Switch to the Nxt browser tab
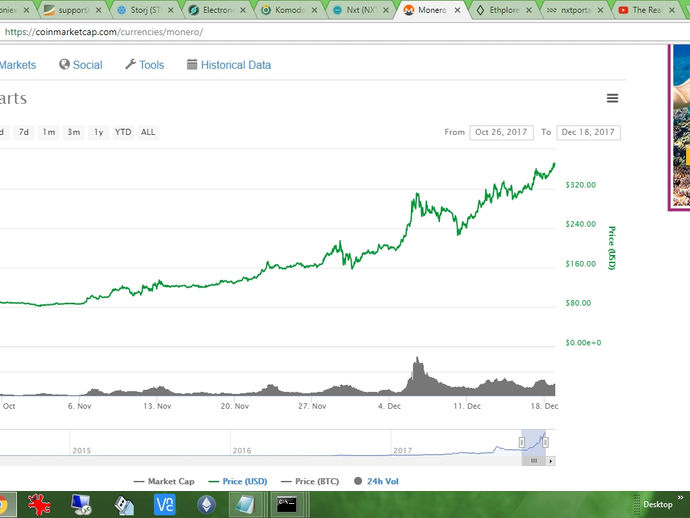This screenshot has height=518, width=690. (361, 10)
